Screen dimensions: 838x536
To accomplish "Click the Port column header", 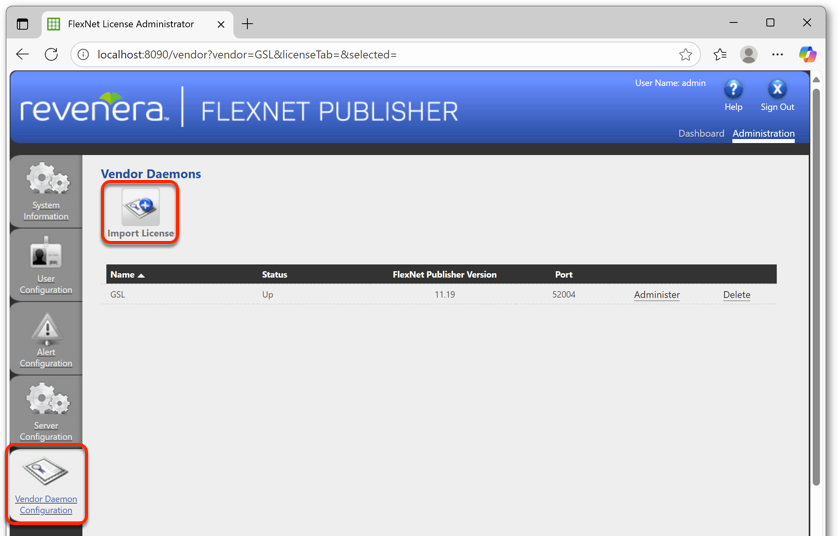I will tap(563, 274).
